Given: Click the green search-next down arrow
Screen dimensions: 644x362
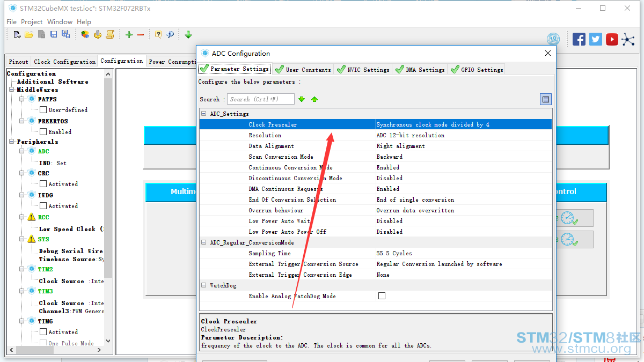Looking at the screenshot, I should point(302,99).
